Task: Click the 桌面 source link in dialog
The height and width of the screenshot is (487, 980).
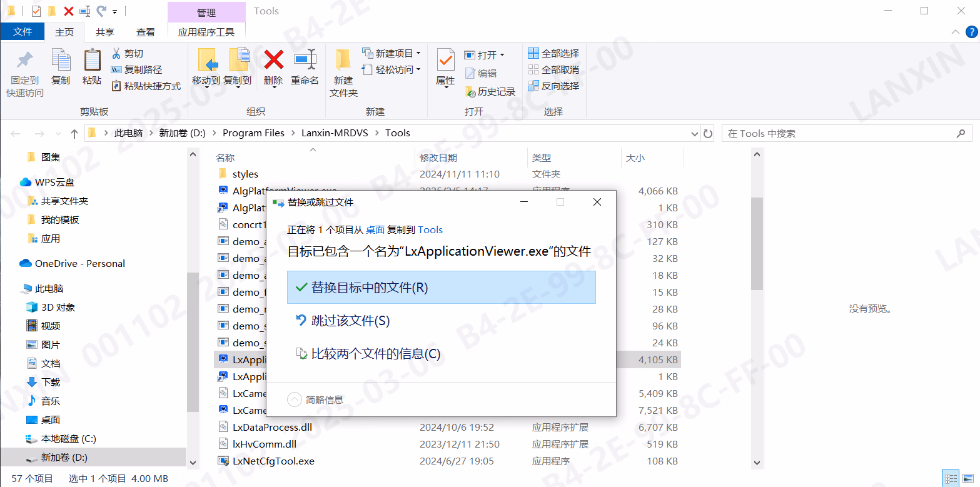Action: click(x=375, y=230)
